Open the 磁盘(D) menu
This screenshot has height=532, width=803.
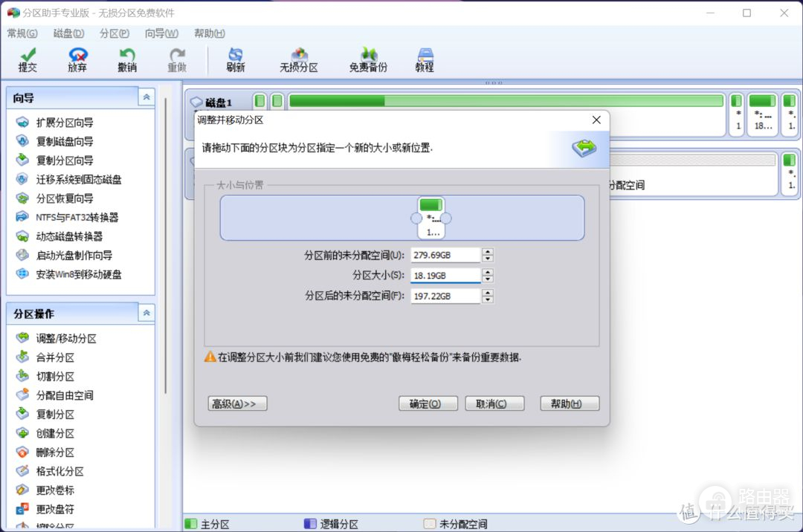68,33
